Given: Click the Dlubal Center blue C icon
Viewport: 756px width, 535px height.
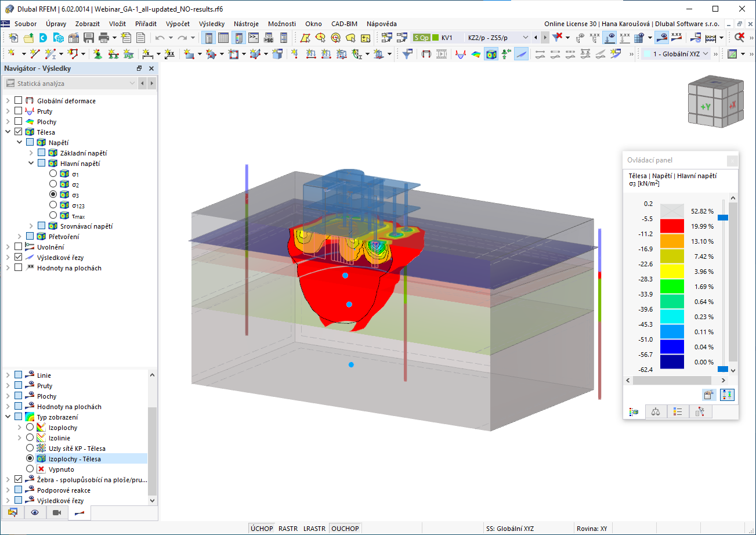Looking at the screenshot, I should coord(43,38).
